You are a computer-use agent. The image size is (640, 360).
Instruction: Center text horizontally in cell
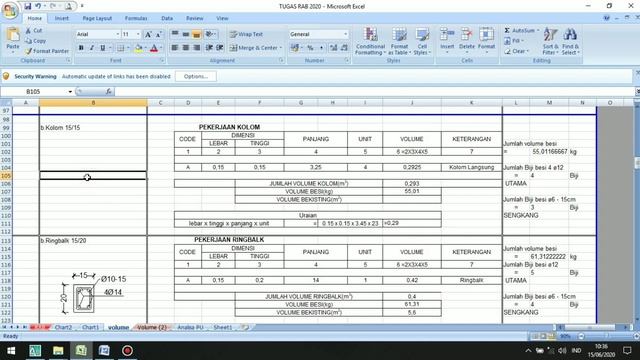coord(186,48)
